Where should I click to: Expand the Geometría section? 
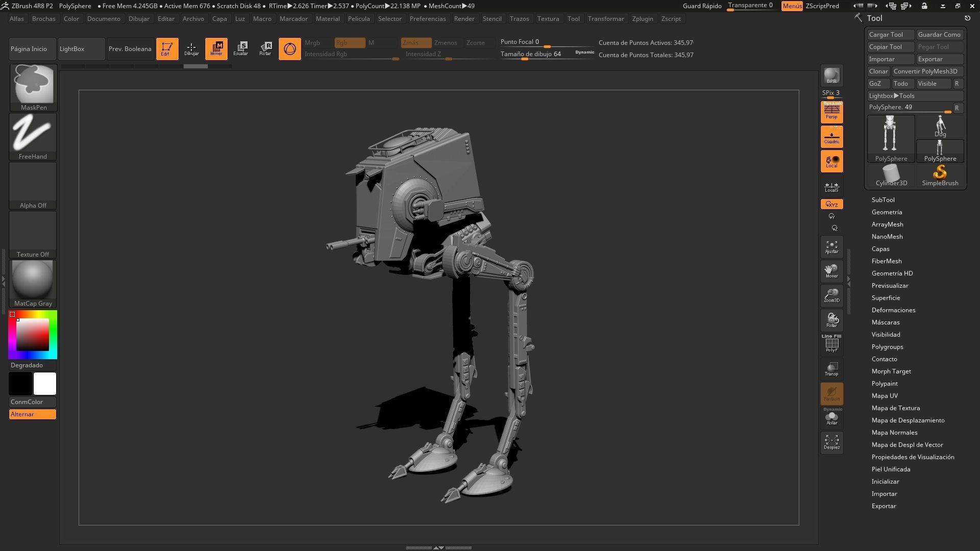887,212
